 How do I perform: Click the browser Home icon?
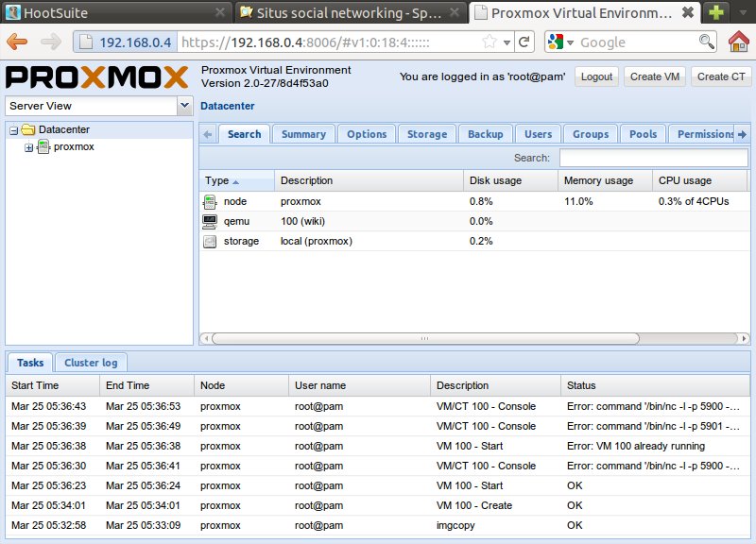coord(739,42)
